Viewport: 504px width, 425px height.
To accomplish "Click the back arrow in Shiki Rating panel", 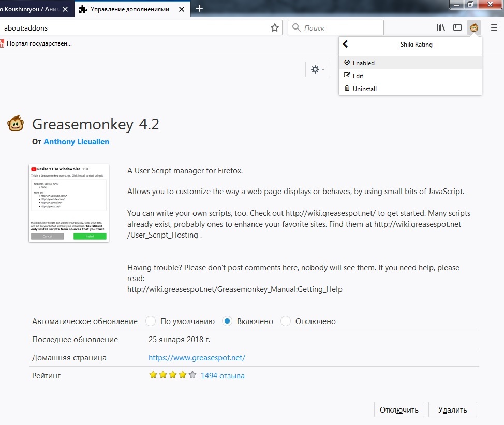I will (346, 45).
